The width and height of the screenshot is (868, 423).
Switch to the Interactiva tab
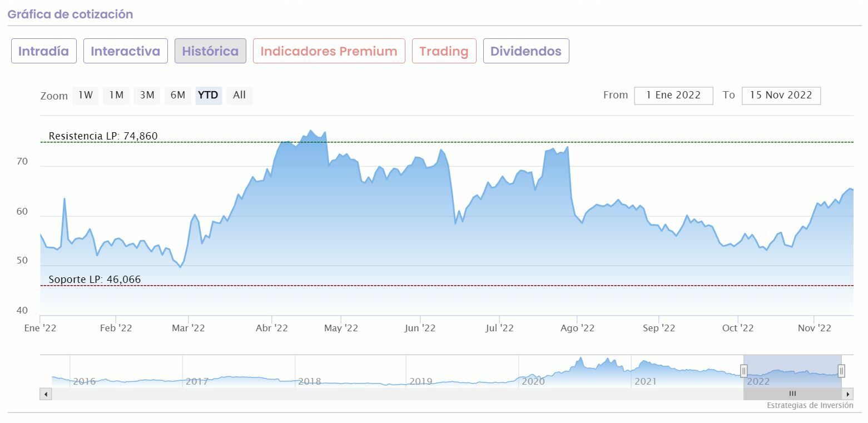tap(125, 51)
